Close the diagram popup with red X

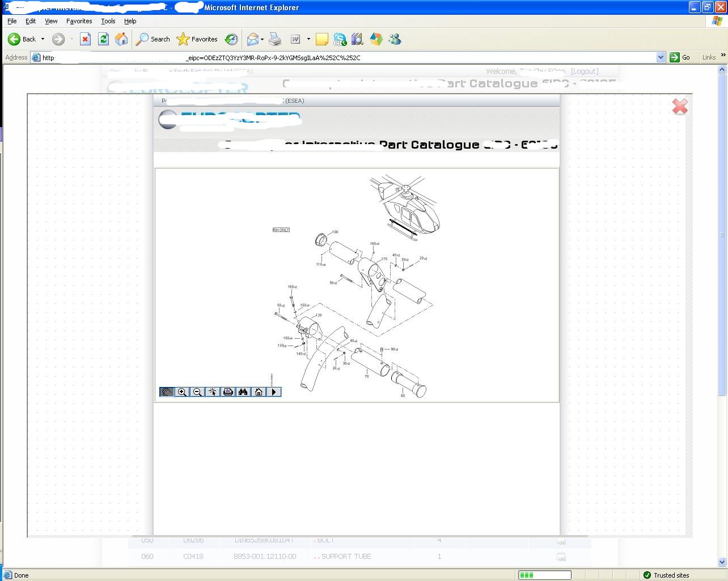pyautogui.click(x=680, y=107)
